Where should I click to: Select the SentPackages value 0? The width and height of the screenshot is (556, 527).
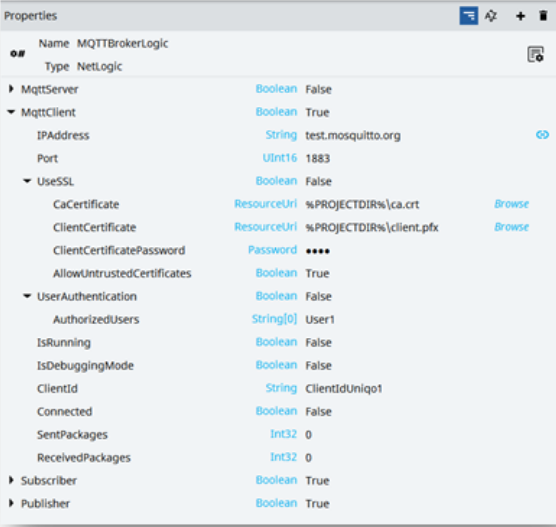point(308,435)
